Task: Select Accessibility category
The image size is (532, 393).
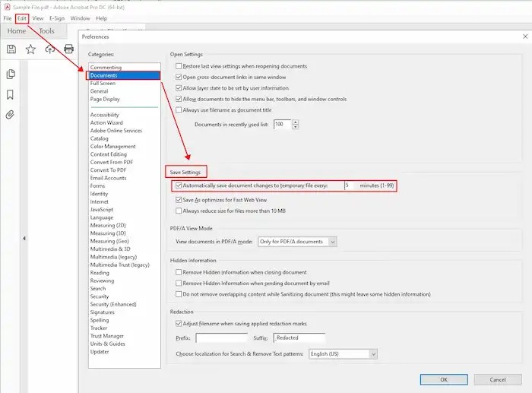Action: [105, 115]
